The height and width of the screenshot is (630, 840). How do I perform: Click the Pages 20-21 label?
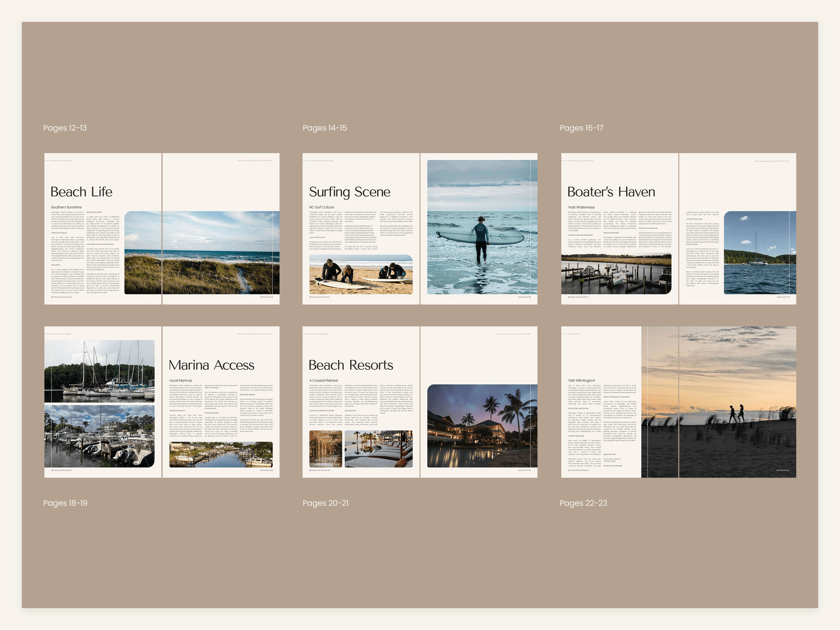[x=325, y=503]
